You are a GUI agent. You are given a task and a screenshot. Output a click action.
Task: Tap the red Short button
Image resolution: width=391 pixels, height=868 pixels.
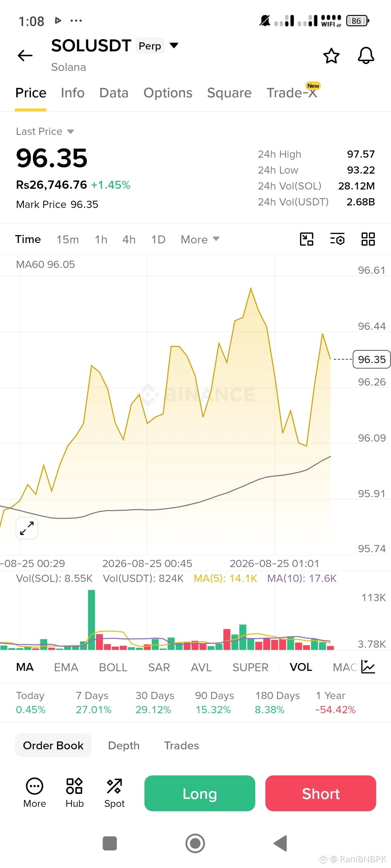321,793
